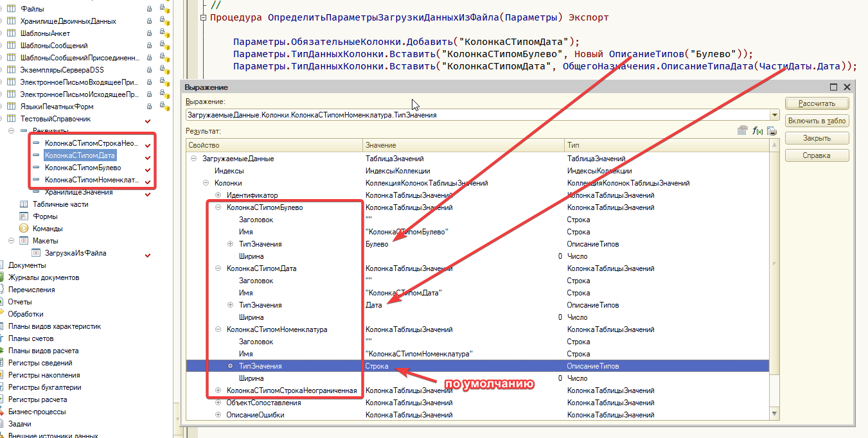Expand the highlighted ТипЗначения row
868x438 pixels.
(230, 366)
